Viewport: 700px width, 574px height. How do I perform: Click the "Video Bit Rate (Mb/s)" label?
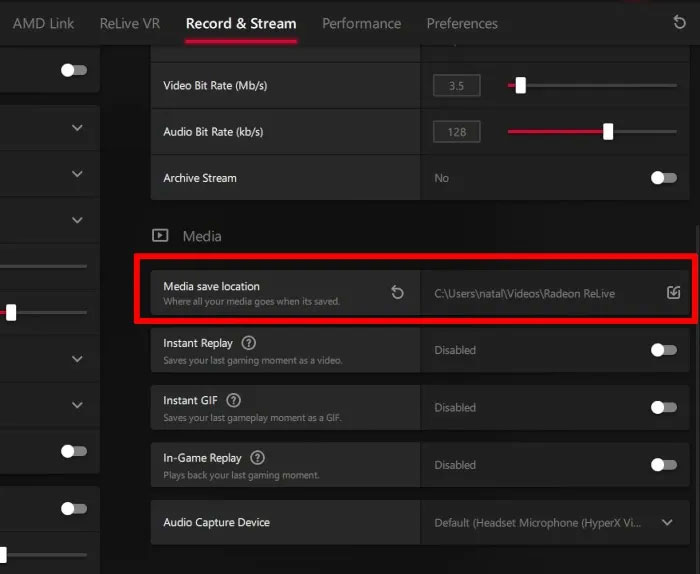[x=215, y=86]
